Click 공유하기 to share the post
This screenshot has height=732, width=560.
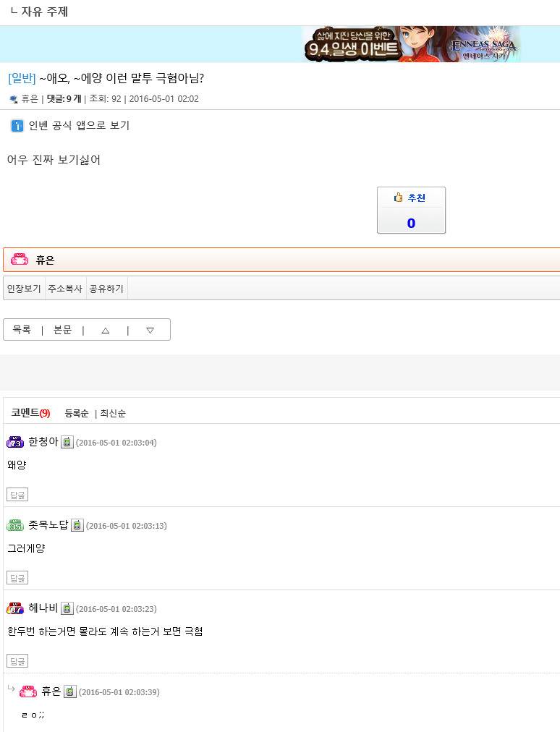106,288
